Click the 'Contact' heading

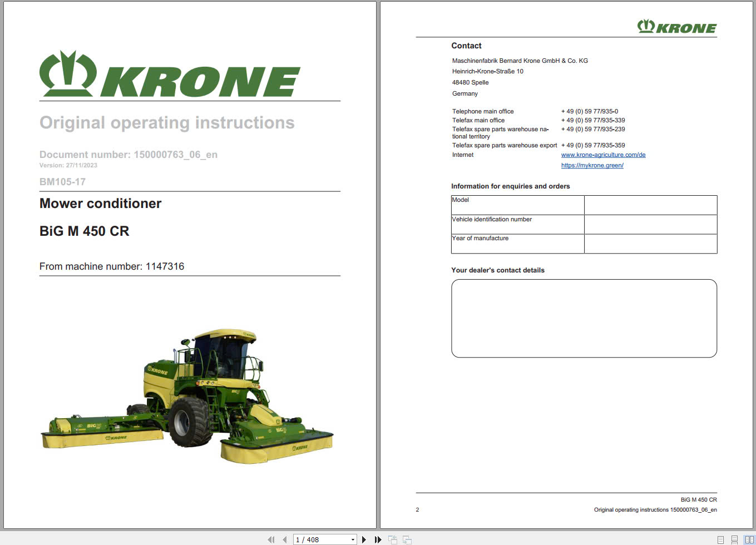click(466, 46)
